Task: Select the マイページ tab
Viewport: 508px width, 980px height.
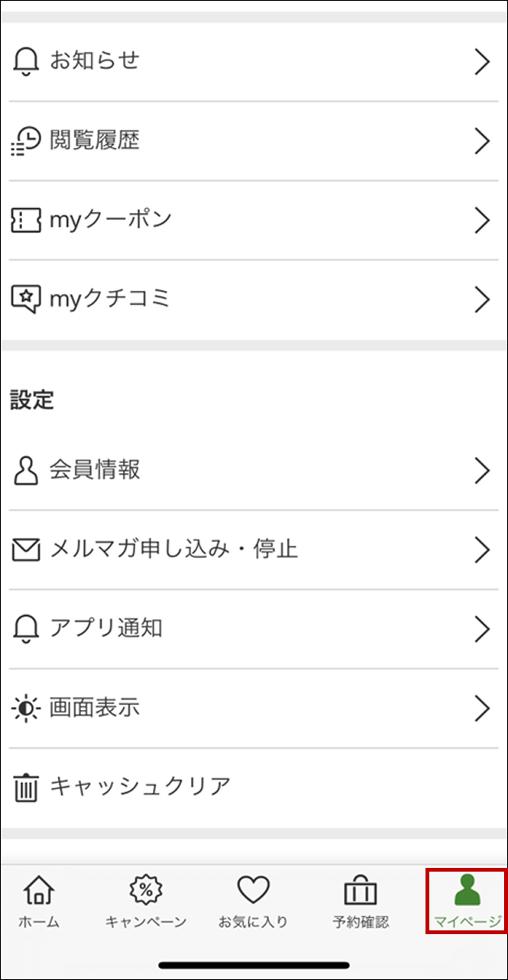Action: pyautogui.click(x=466, y=902)
